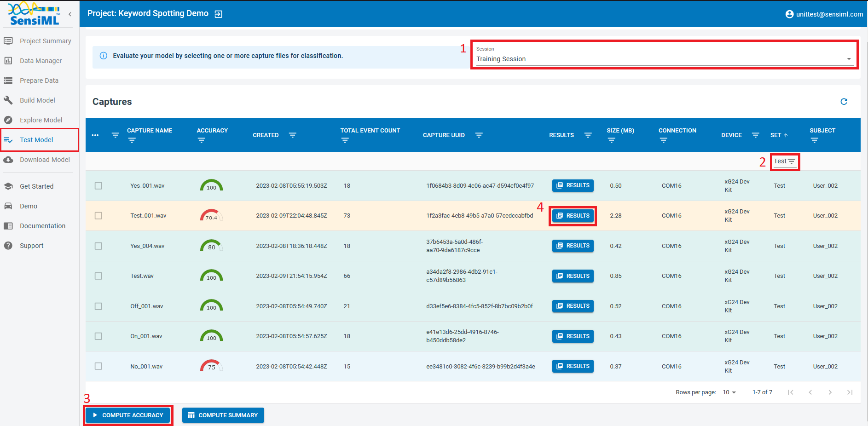Click accuracy gauge showing 100 for Yes_001.wav
868x426 pixels.
click(x=211, y=185)
